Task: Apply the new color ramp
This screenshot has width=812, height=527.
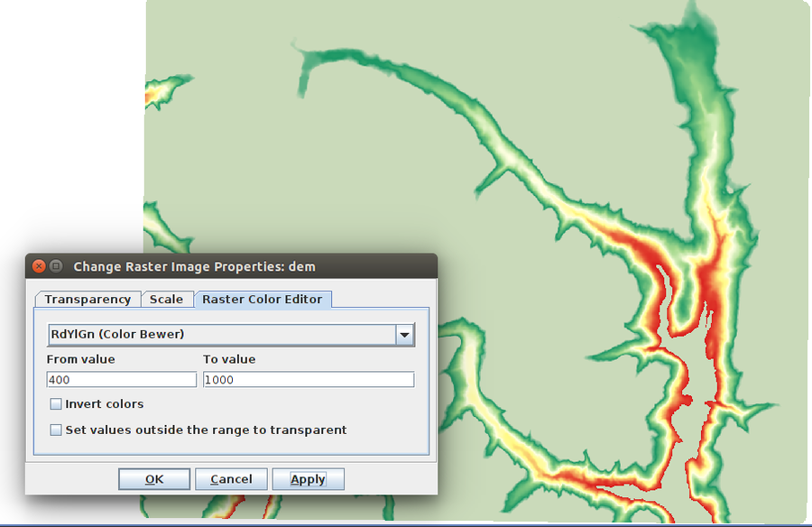Action: point(308,478)
